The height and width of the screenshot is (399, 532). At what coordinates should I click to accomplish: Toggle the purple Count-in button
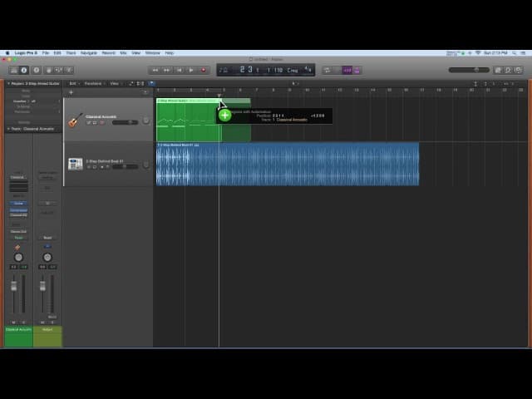pyautogui.click(x=347, y=70)
